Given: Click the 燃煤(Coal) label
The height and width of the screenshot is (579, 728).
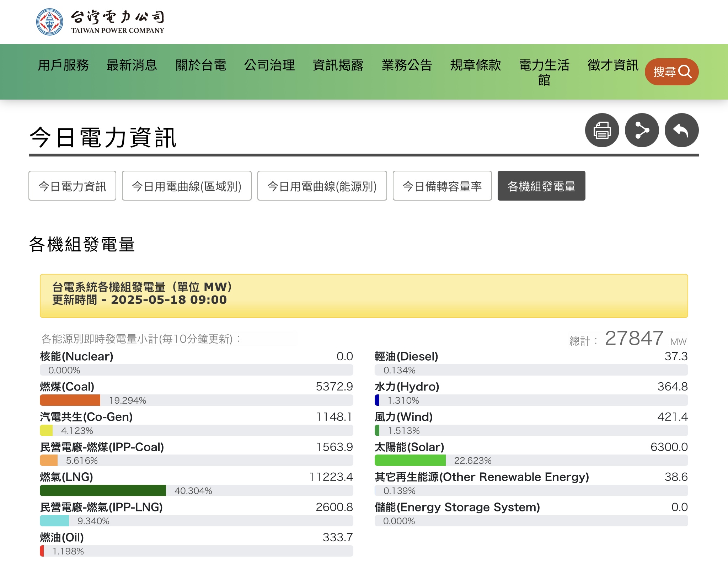Looking at the screenshot, I should point(67,386).
